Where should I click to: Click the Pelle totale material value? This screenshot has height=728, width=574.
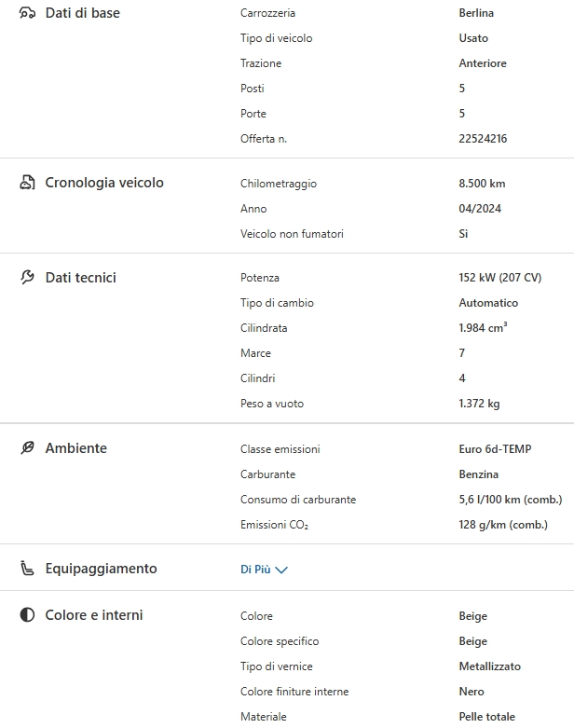pyautogui.click(x=487, y=717)
